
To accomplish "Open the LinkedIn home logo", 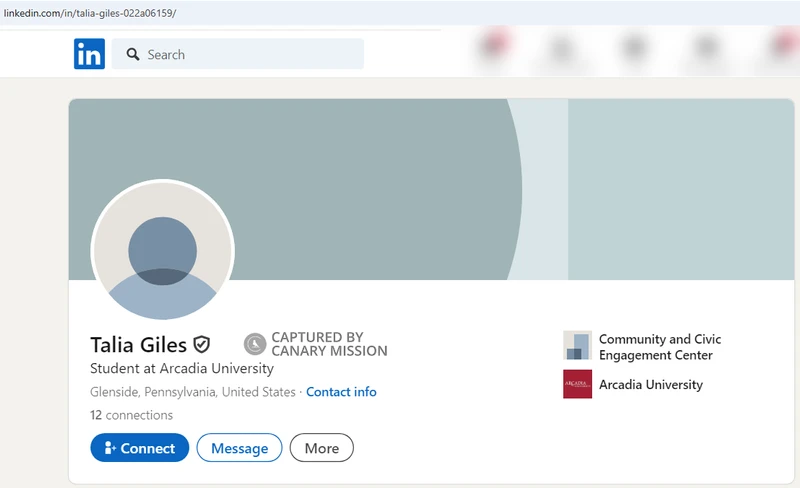I will click(89, 54).
